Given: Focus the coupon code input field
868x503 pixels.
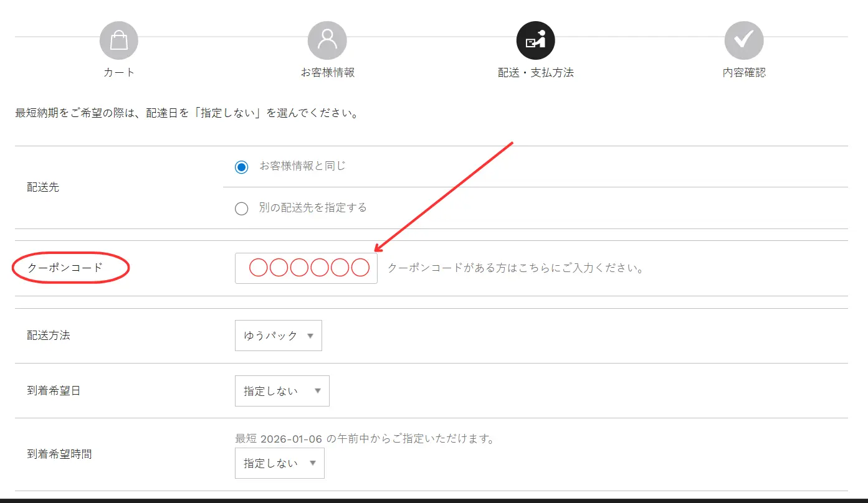Looking at the screenshot, I should (x=306, y=268).
